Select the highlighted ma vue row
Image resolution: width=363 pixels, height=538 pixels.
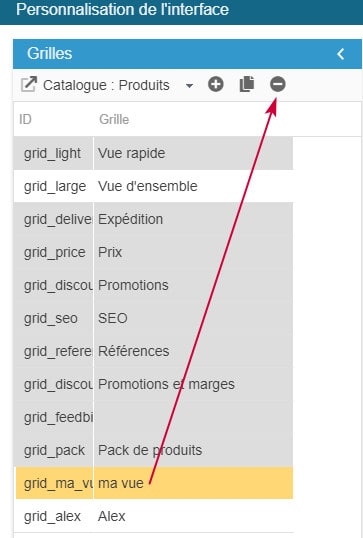pyautogui.click(x=153, y=483)
